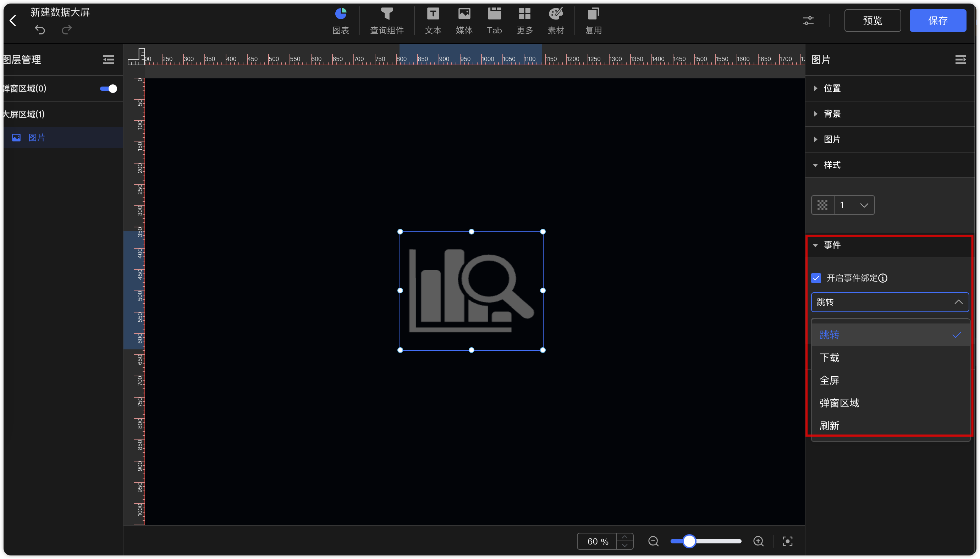Add a 文本 text component
The height and width of the screenshot is (559, 980).
point(433,21)
